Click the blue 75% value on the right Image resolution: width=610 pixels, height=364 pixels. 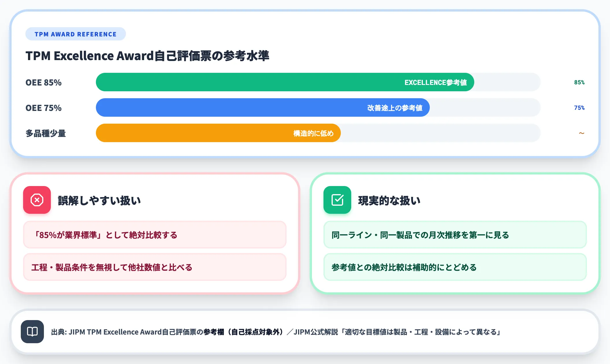click(579, 108)
